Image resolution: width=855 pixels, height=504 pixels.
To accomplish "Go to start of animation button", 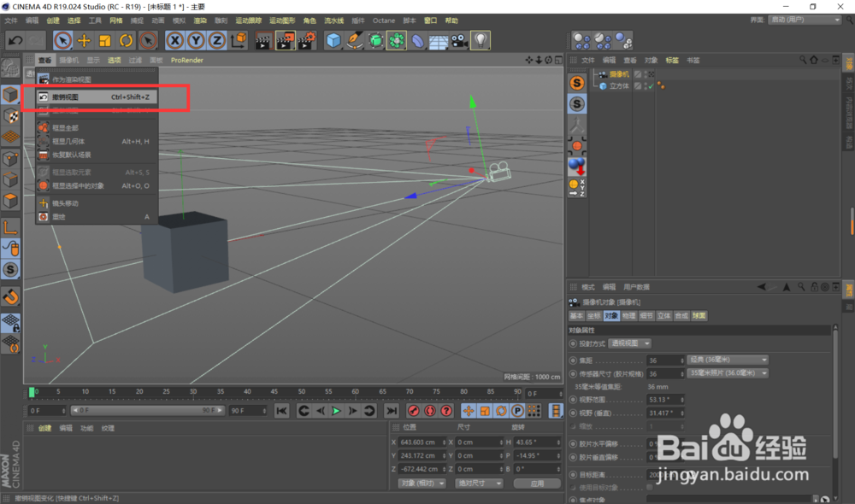I will coord(281,411).
